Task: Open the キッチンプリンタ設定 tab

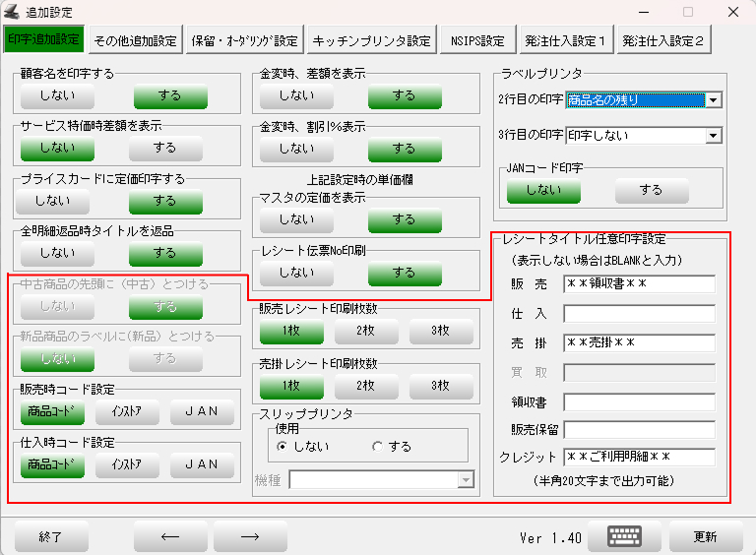Action: click(371, 41)
